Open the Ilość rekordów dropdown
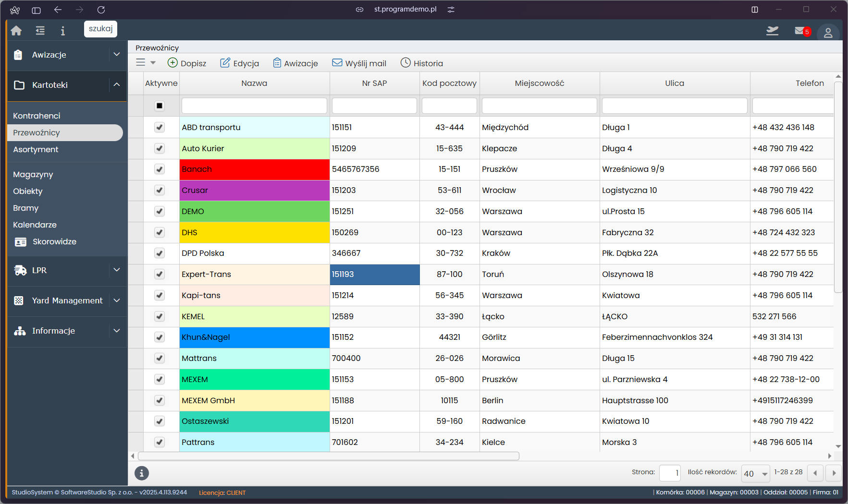The height and width of the screenshot is (504, 848). click(755, 473)
